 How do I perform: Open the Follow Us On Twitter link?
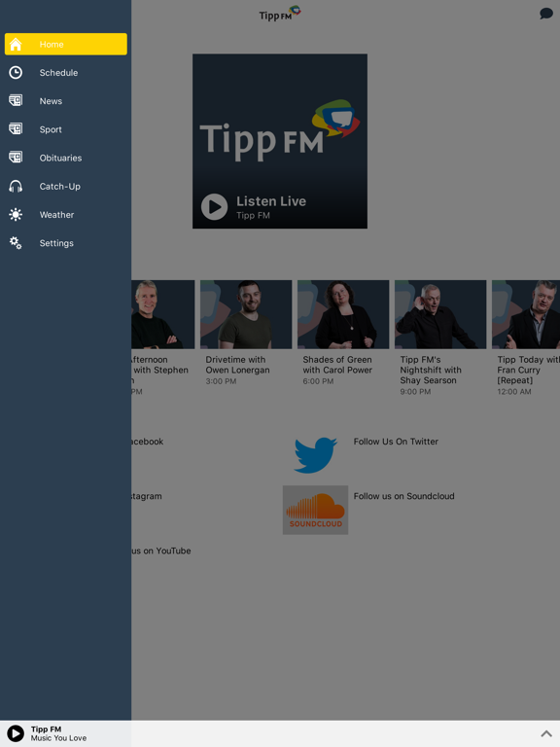pos(396,442)
